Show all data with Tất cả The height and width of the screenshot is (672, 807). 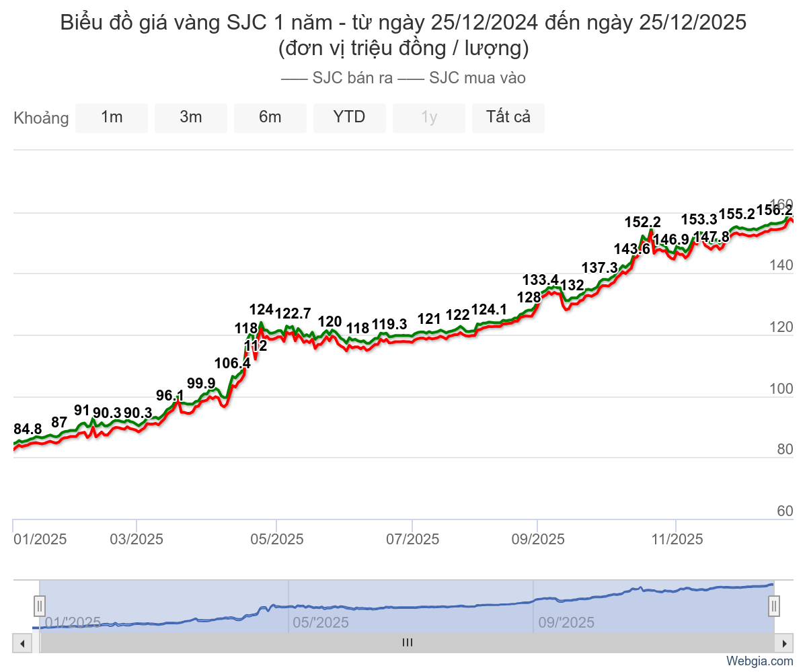pos(508,118)
